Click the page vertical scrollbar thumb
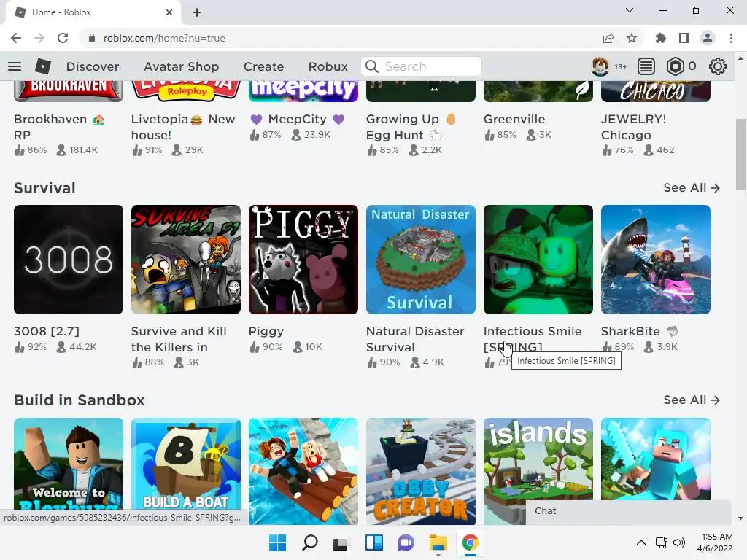The width and height of the screenshot is (747, 560). (741, 155)
